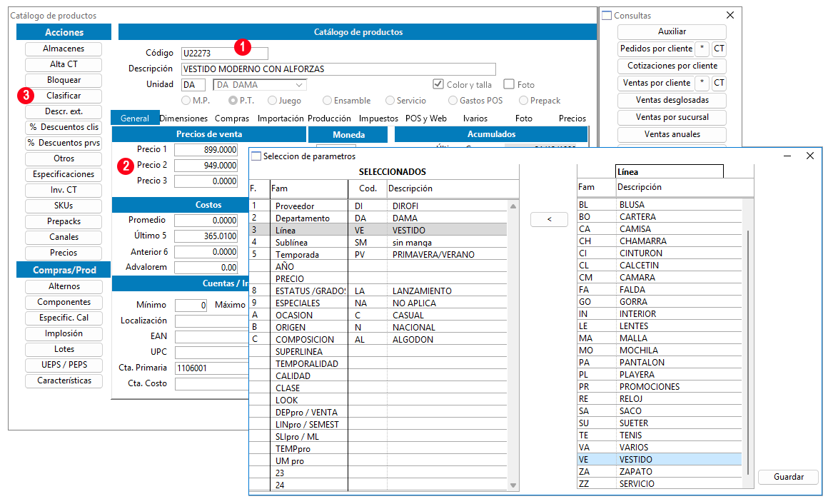Select FALDA in the Línea list
This screenshot has width=833, height=504.
(660, 289)
